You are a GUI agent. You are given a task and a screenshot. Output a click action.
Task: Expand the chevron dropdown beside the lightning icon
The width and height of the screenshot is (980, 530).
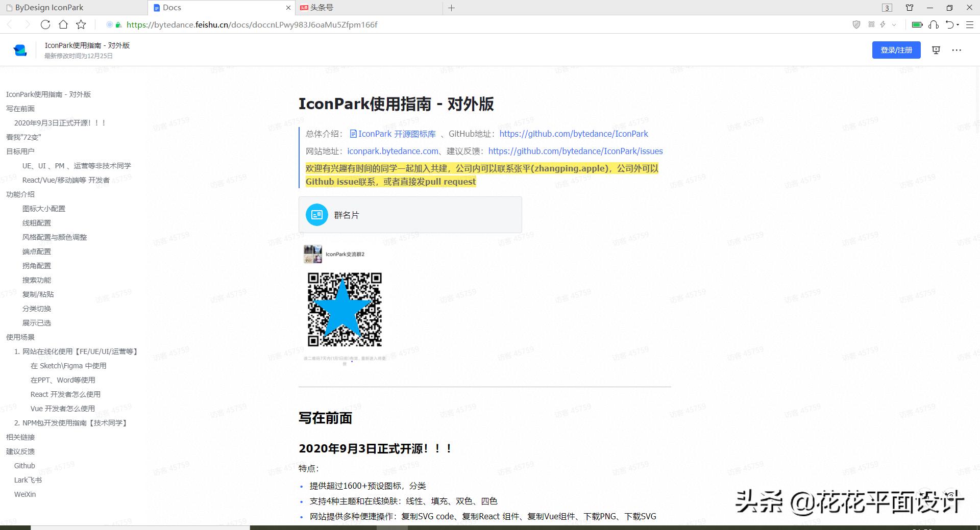(x=894, y=24)
